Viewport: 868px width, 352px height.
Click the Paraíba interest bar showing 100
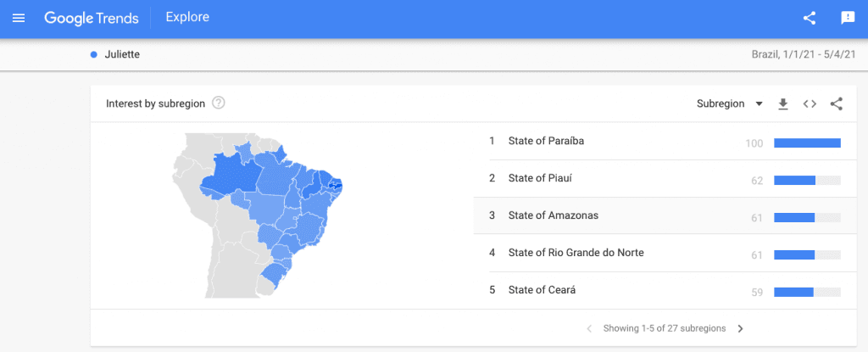807,143
